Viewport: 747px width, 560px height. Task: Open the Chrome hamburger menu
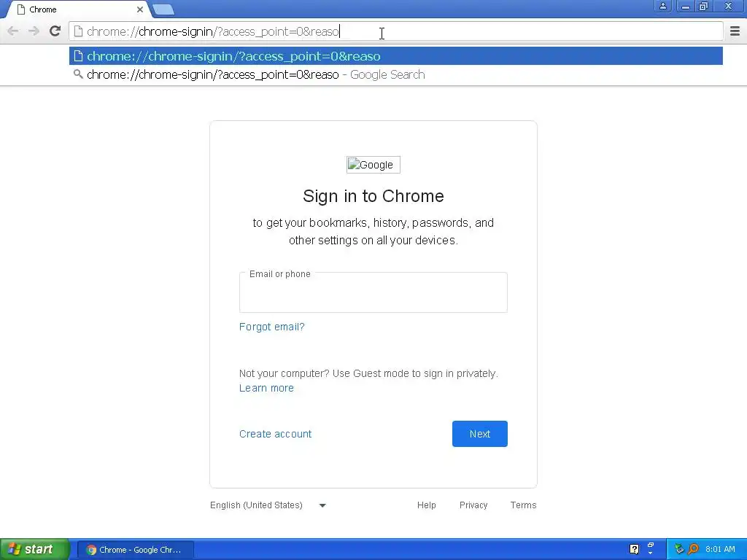[735, 31]
